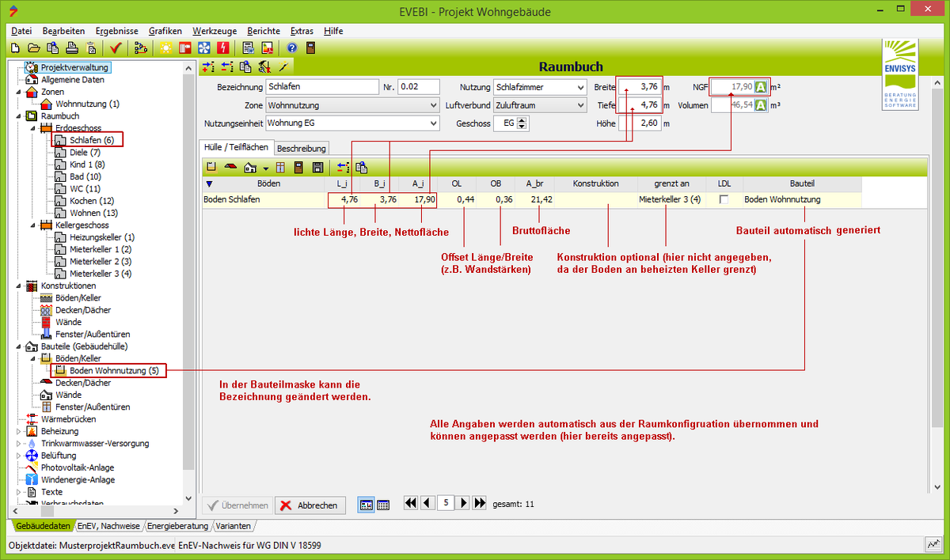Click the red roof icon in Teilflächen toolbar

click(x=230, y=167)
